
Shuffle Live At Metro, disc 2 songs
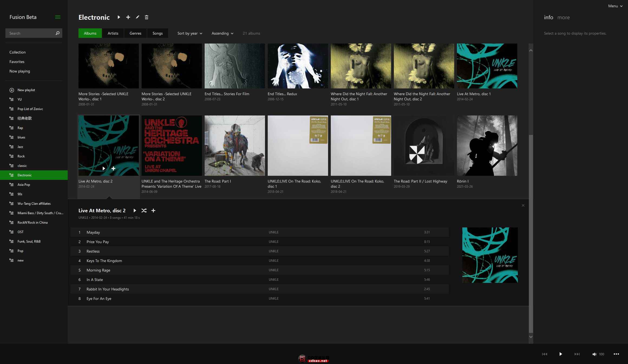144,210
